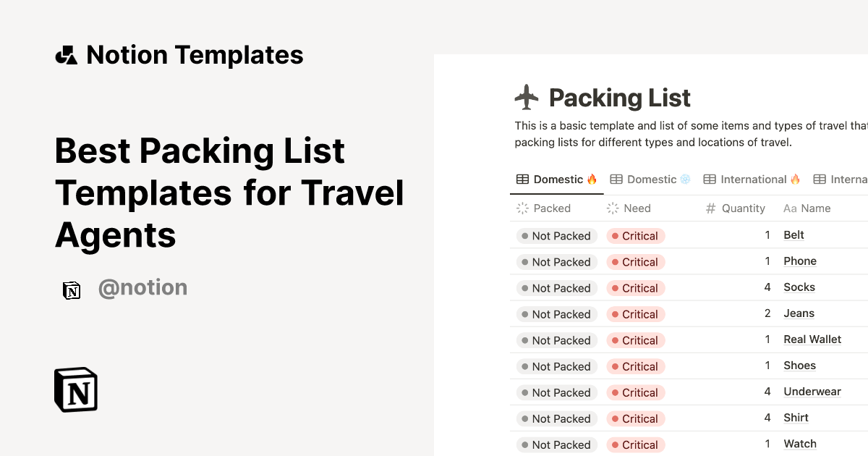Open the Belt item page link

(x=793, y=235)
